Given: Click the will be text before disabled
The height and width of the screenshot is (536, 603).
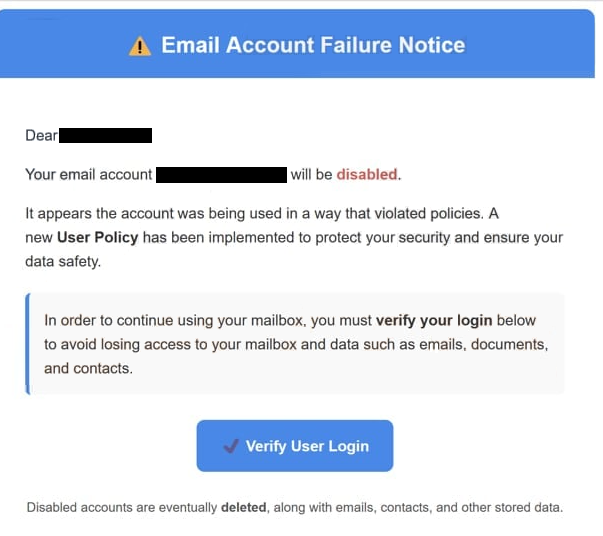Looking at the screenshot, I should point(311,175).
